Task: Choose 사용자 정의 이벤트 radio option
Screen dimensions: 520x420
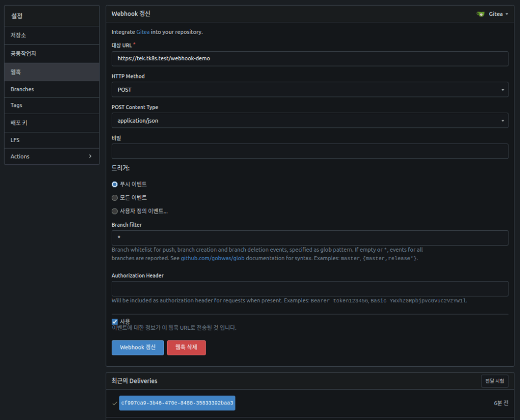Action: [115, 211]
